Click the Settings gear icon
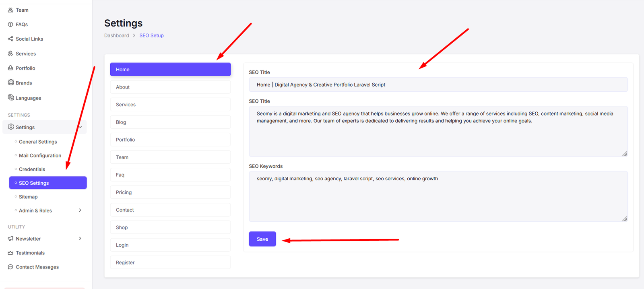644x289 pixels. pyautogui.click(x=11, y=127)
